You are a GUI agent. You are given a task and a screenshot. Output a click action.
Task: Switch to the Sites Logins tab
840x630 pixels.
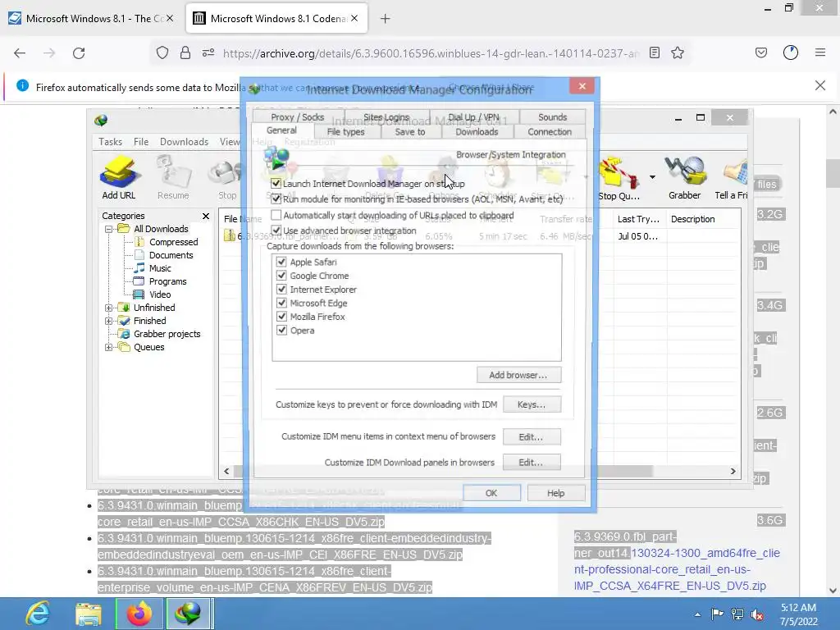[386, 116]
